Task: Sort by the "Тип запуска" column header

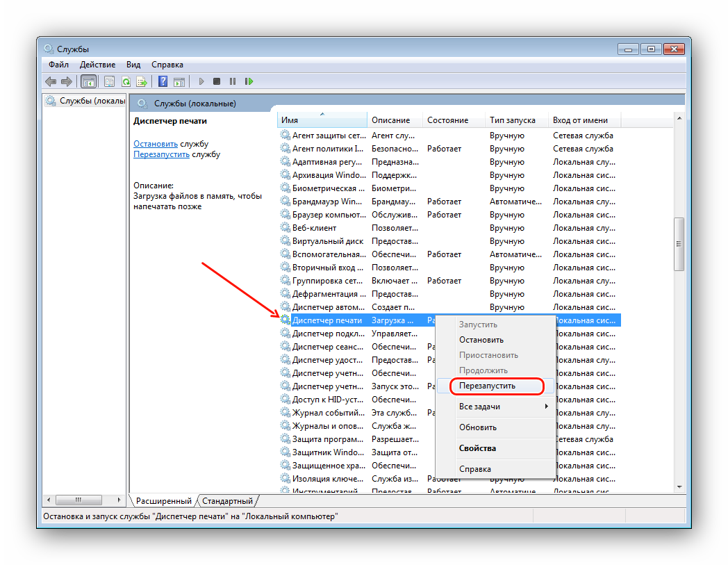Action: click(x=515, y=120)
